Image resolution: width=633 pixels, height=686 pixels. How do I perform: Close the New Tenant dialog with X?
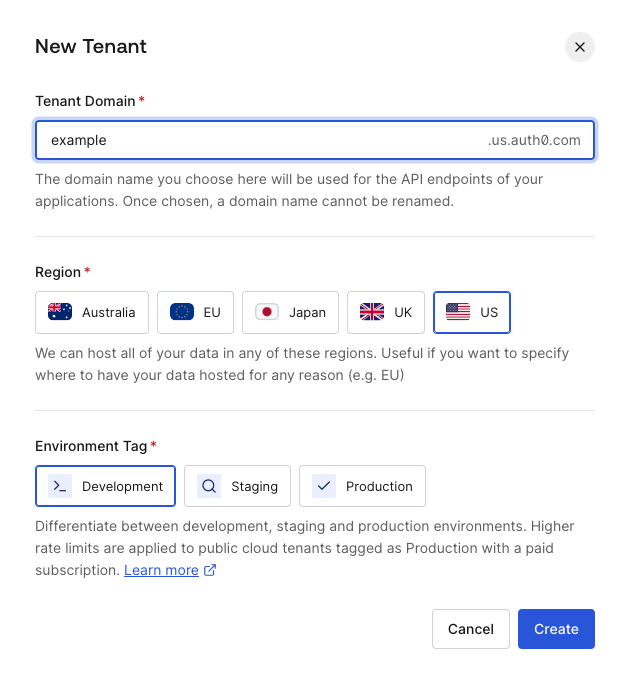(580, 47)
